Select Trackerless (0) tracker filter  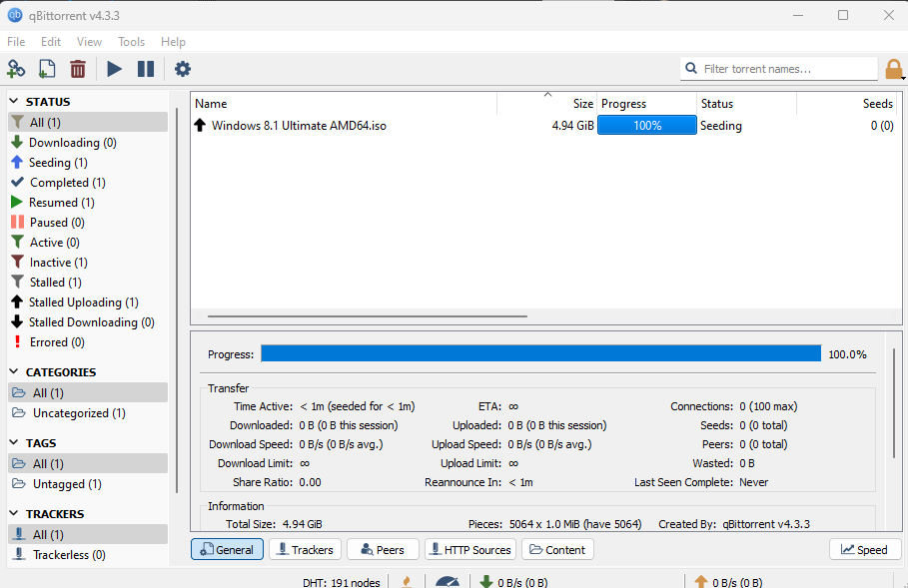pyautogui.click(x=88, y=555)
